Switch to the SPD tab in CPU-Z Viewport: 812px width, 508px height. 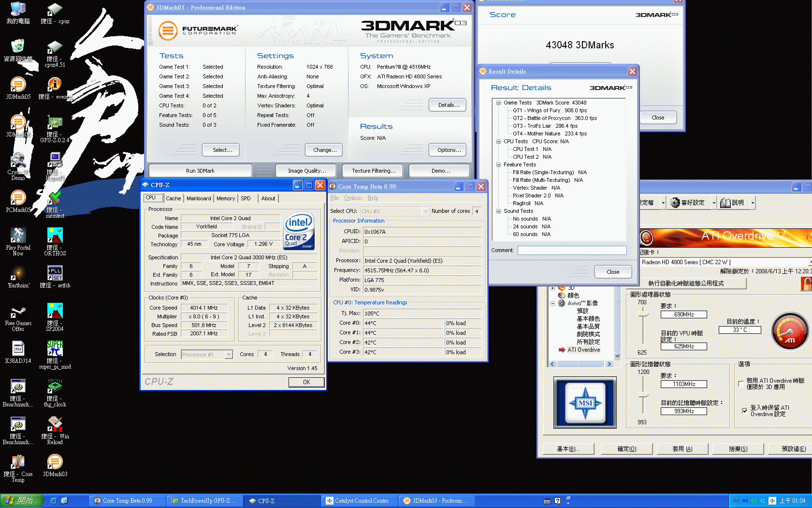coord(246,198)
